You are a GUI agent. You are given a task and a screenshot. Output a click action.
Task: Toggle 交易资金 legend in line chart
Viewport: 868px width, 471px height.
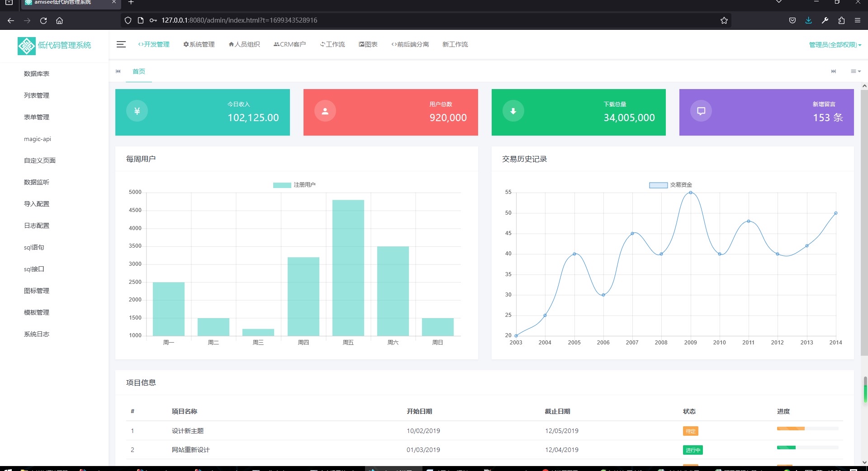pos(671,185)
